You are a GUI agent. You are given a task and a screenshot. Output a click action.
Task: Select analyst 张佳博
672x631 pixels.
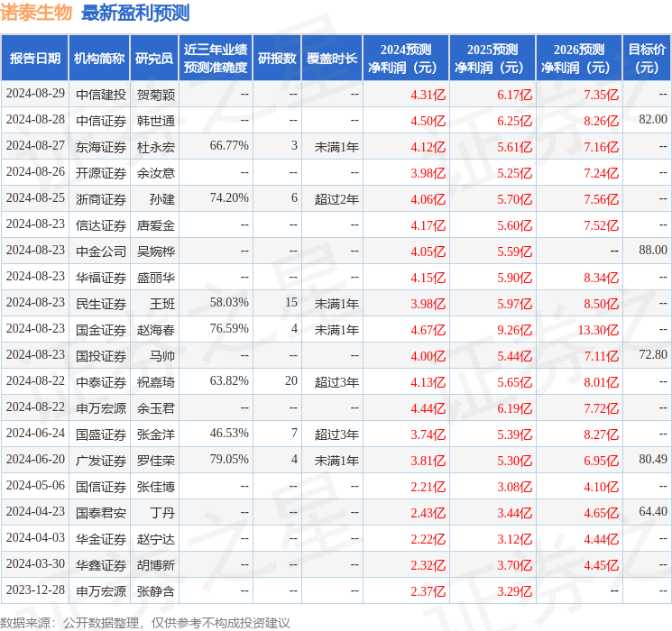coord(156,487)
